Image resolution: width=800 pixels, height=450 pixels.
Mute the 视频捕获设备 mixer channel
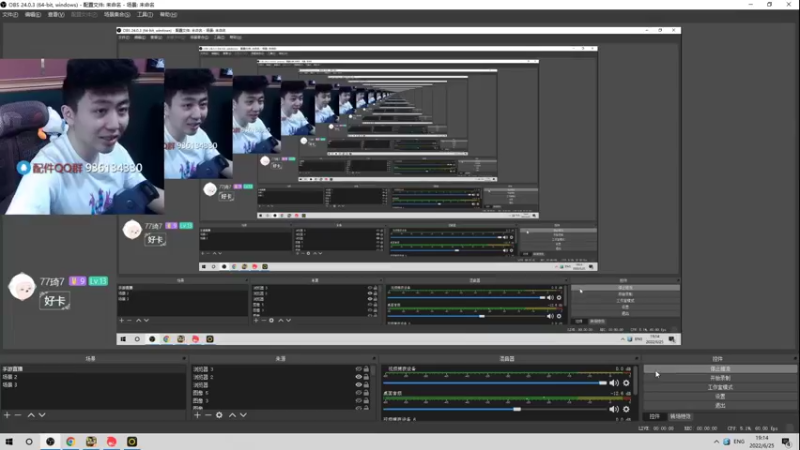614,383
